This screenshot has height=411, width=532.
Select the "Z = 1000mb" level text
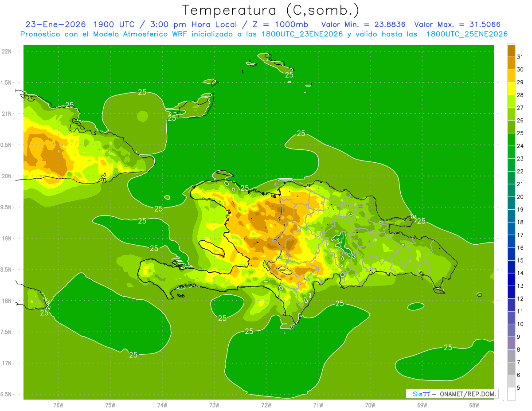(280, 24)
